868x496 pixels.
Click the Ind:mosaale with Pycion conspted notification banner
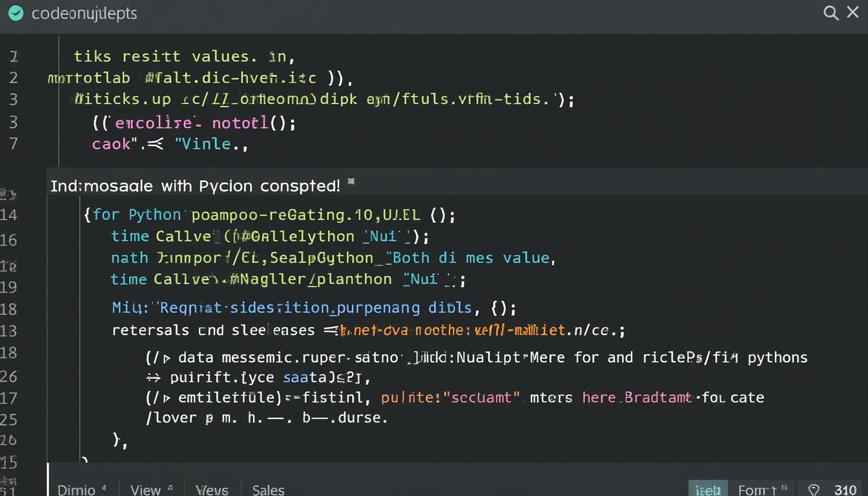tap(195, 185)
